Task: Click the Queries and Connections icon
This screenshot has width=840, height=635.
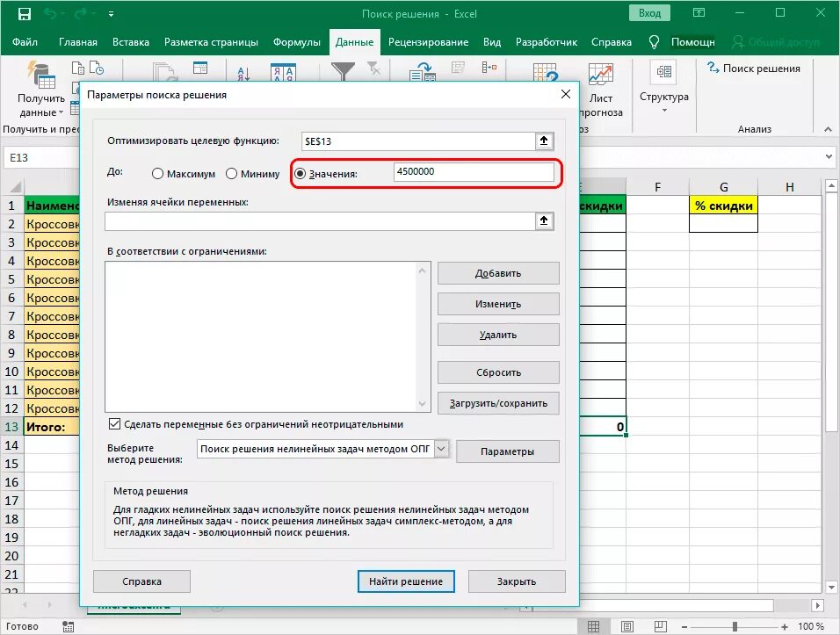Action: (x=199, y=68)
